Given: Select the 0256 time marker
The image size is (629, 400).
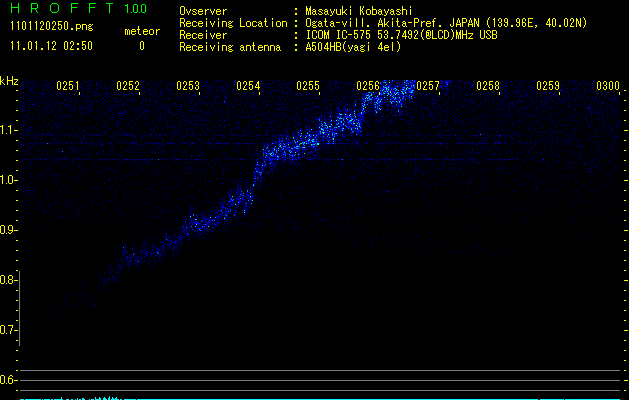Looking at the screenshot, I should (x=368, y=86).
